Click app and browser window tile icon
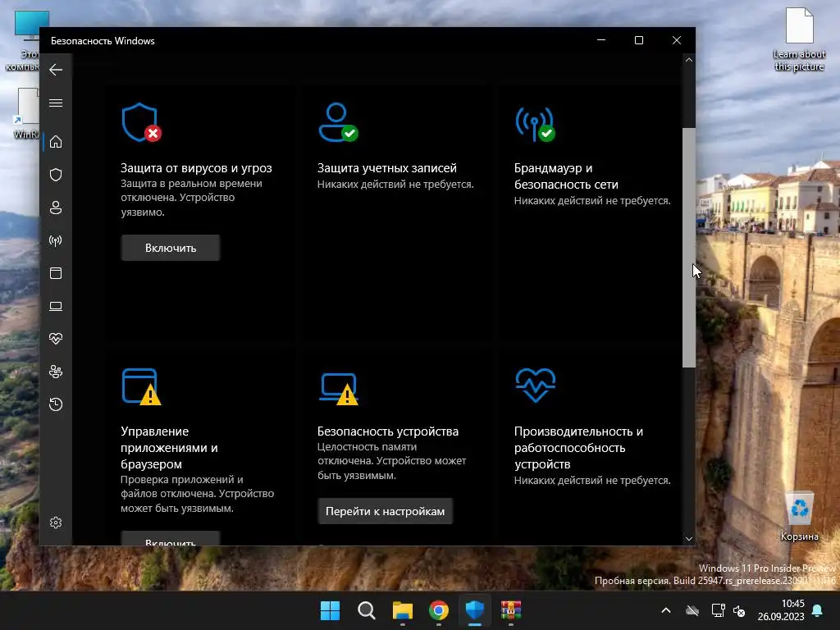840x630 pixels. 141,386
